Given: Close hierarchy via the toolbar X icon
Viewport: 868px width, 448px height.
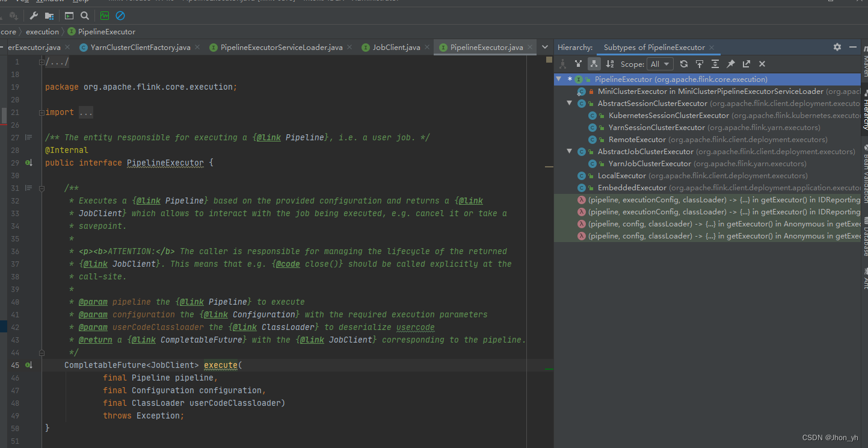Looking at the screenshot, I should (x=762, y=64).
